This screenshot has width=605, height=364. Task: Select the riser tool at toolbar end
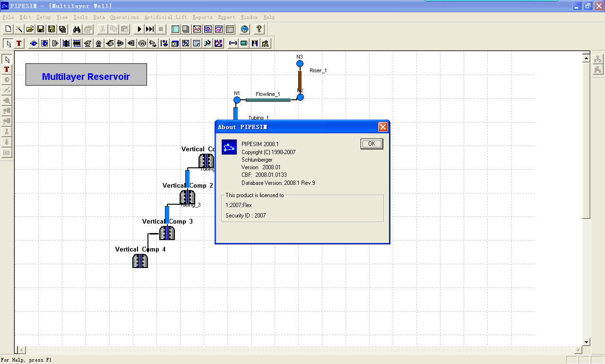[266, 43]
